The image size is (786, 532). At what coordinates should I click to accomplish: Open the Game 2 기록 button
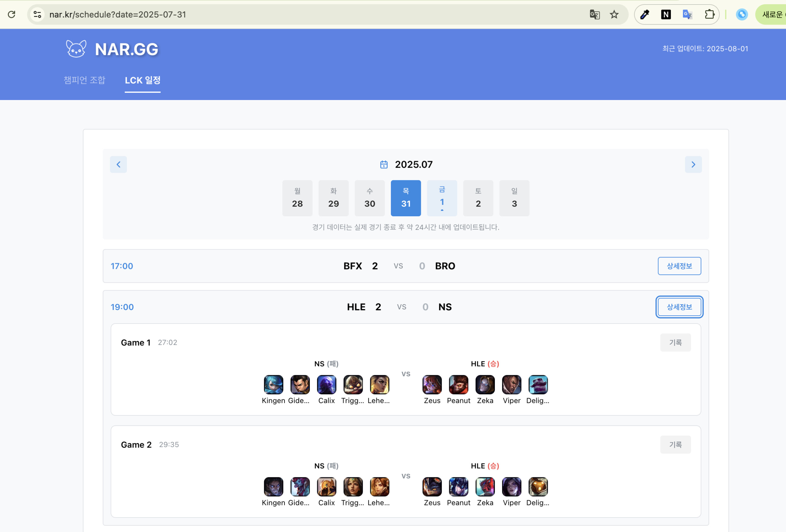[675, 444]
